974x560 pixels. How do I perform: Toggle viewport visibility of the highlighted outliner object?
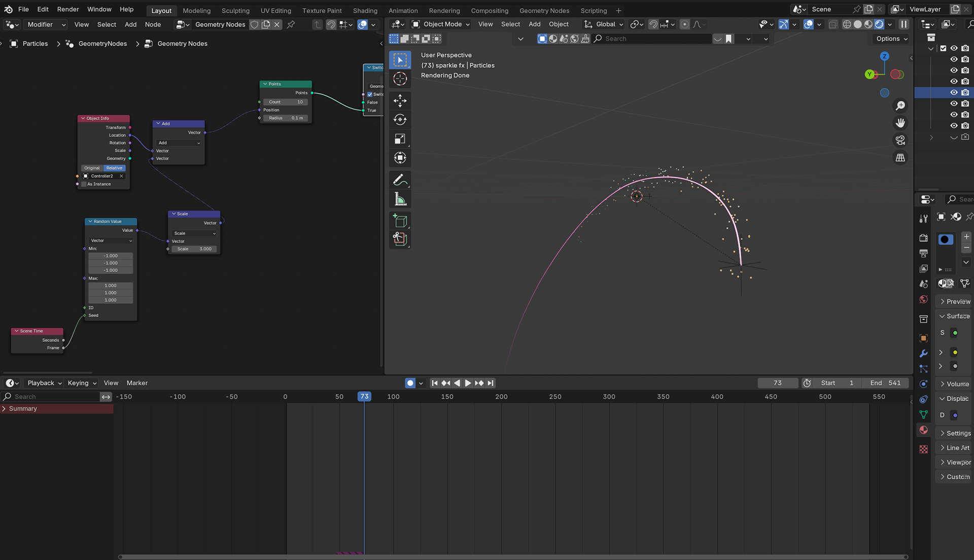[x=954, y=92]
